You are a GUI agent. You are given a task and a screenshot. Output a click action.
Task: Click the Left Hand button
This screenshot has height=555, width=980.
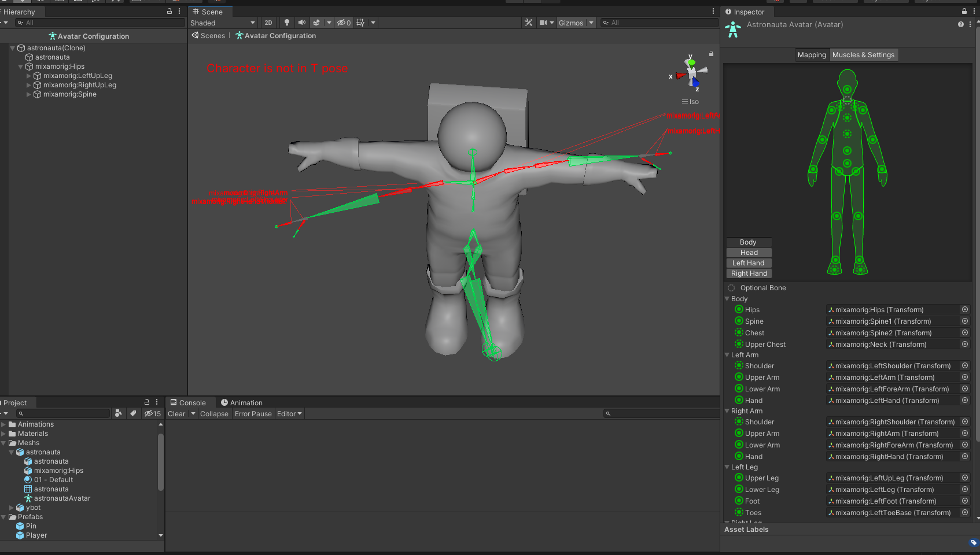click(749, 263)
